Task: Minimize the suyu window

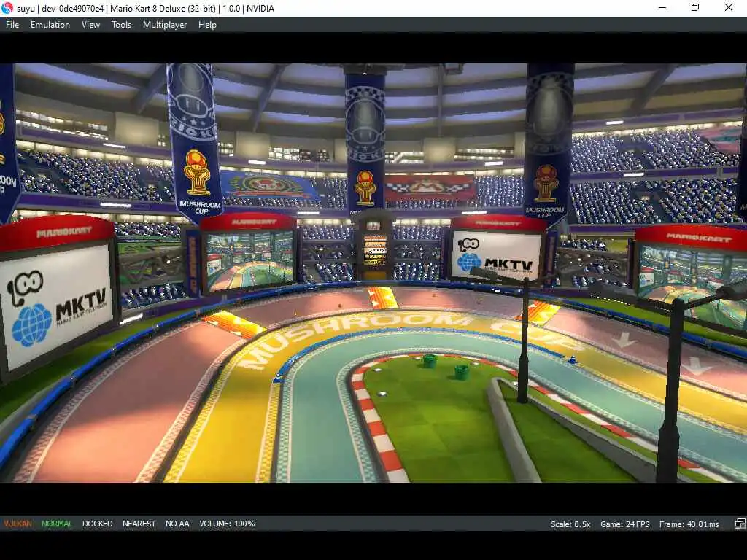Action: [662, 8]
